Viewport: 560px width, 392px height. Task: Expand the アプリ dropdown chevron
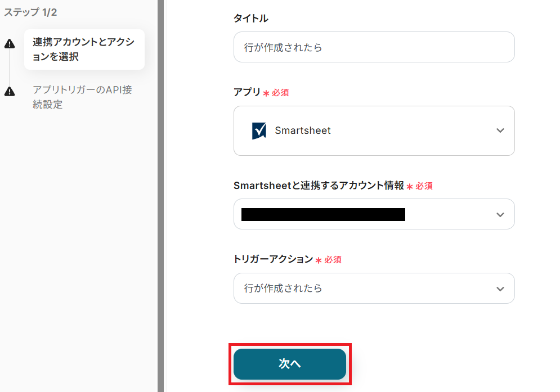(500, 130)
